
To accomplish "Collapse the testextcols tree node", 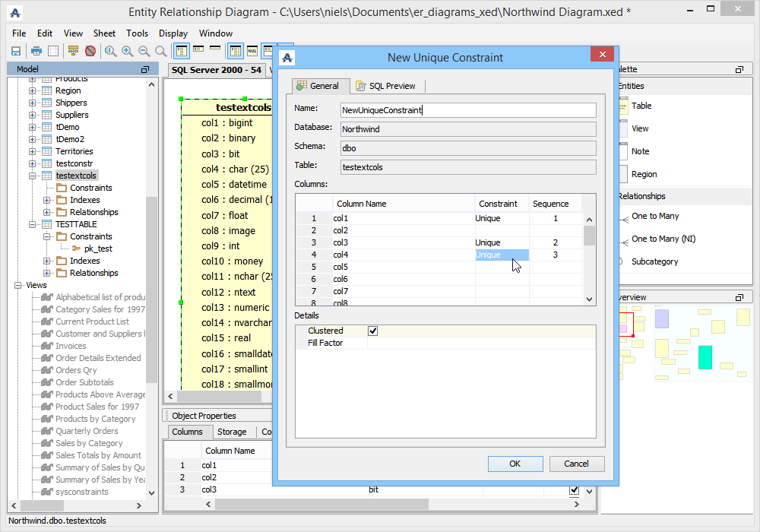I will pos(33,176).
